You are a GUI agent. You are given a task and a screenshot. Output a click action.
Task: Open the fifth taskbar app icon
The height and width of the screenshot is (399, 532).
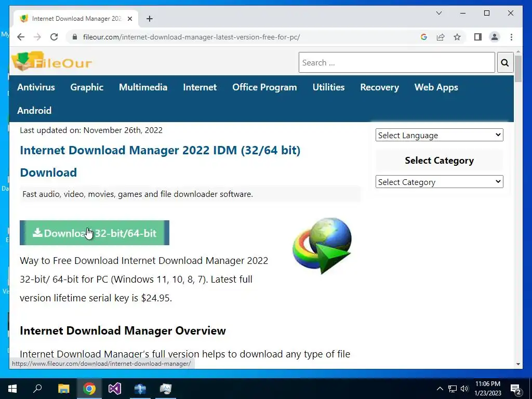point(166,389)
